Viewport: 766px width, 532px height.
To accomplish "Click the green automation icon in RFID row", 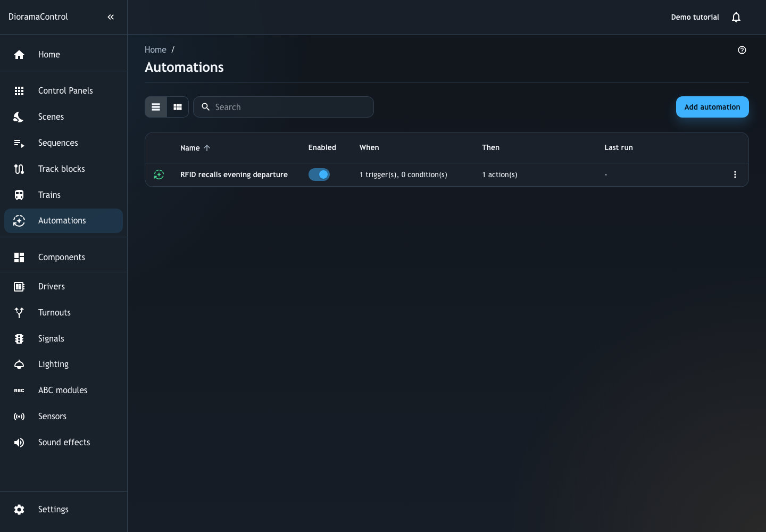I will point(159,174).
